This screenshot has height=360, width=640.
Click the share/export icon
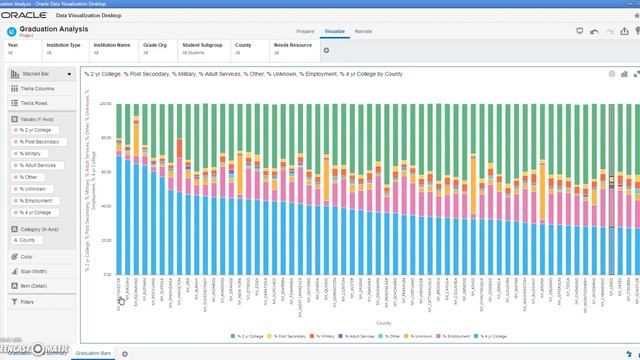click(x=624, y=31)
